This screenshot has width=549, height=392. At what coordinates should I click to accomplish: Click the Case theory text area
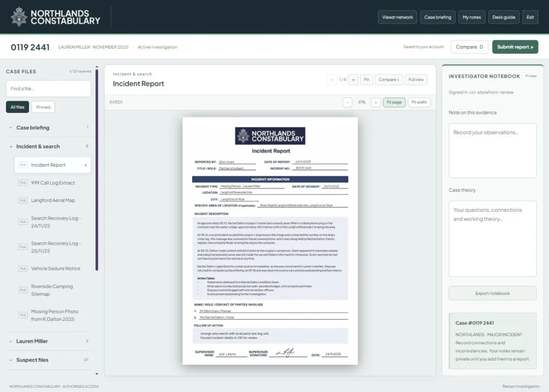pos(492,239)
